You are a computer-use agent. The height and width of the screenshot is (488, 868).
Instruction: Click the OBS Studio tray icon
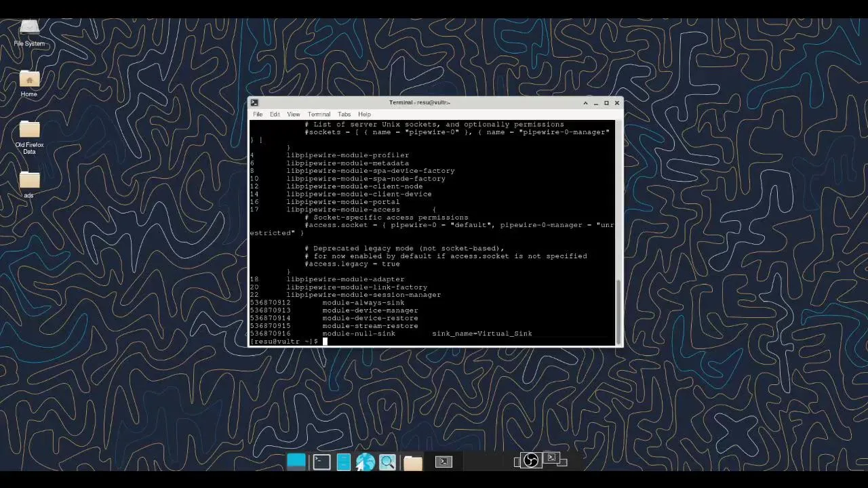pyautogui.click(x=531, y=461)
